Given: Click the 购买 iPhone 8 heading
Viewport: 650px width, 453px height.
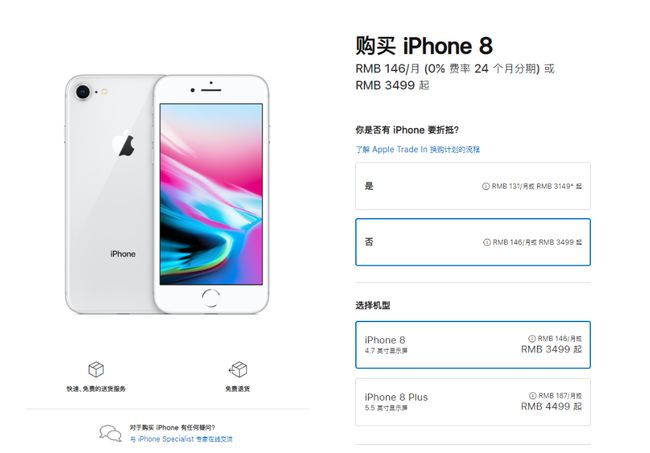Looking at the screenshot, I should pos(424,46).
